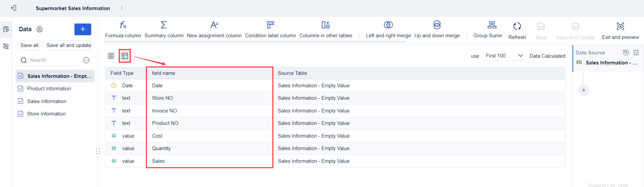Open the First 100 rows dropdown
The height and width of the screenshot is (187, 644).
tap(504, 56)
